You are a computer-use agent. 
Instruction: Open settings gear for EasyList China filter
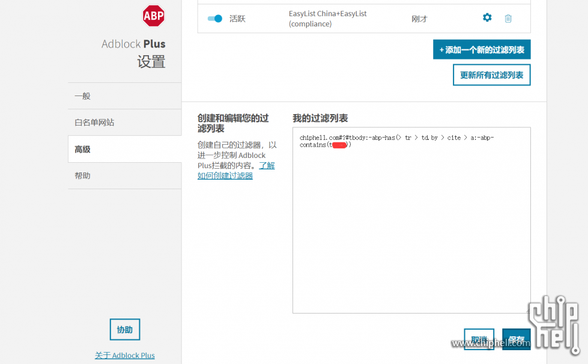[x=486, y=17]
